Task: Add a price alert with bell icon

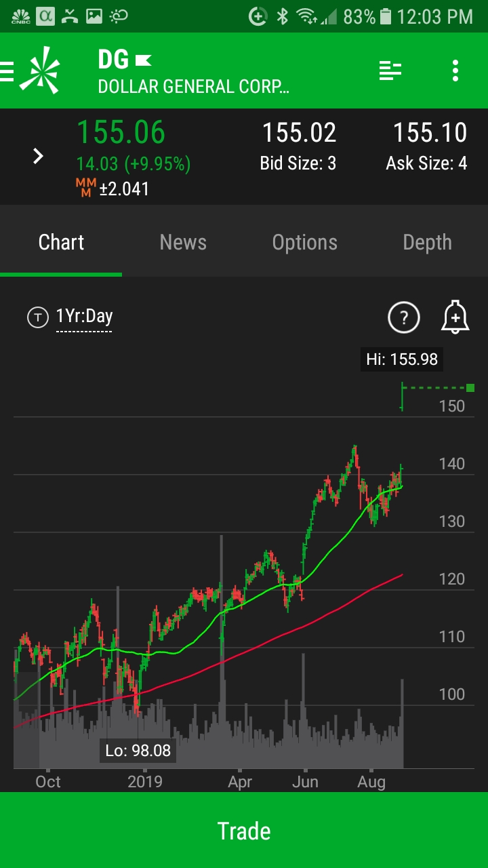Action: pyautogui.click(x=455, y=317)
